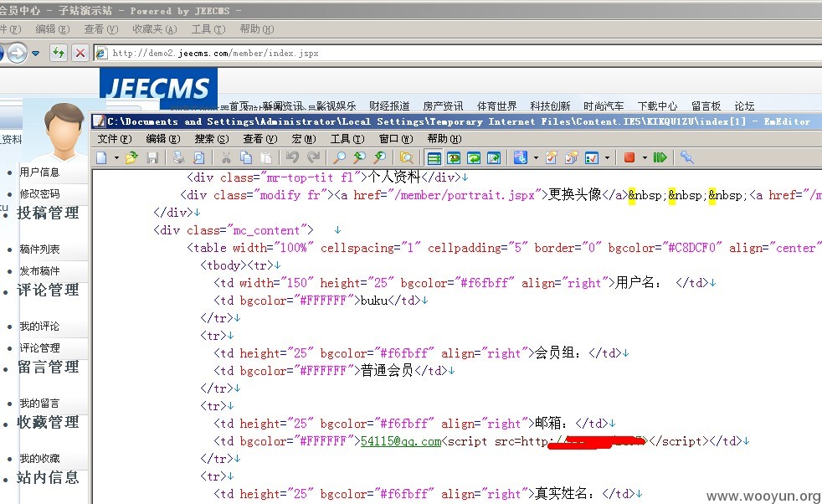Open the customize icon dropdown arrow
This screenshot has height=504, width=822.
click(x=607, y=158)
